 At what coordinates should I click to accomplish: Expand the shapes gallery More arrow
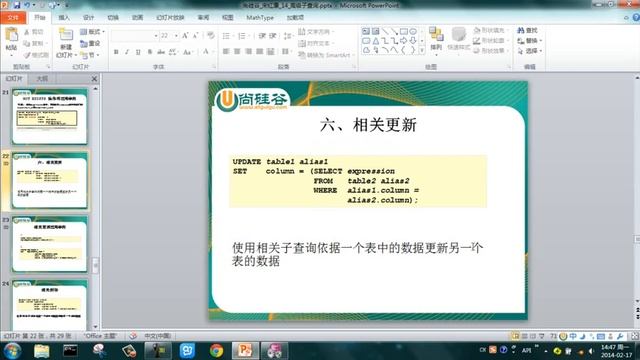coord(422,50)
